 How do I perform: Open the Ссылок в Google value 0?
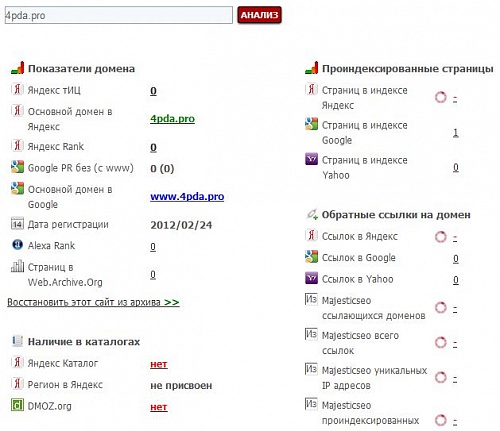[x=456, y=259]
